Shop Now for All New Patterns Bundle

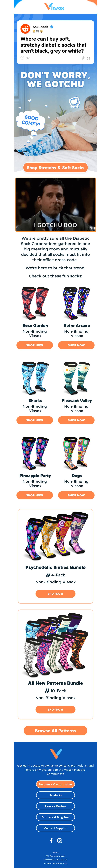pos(56,709)
